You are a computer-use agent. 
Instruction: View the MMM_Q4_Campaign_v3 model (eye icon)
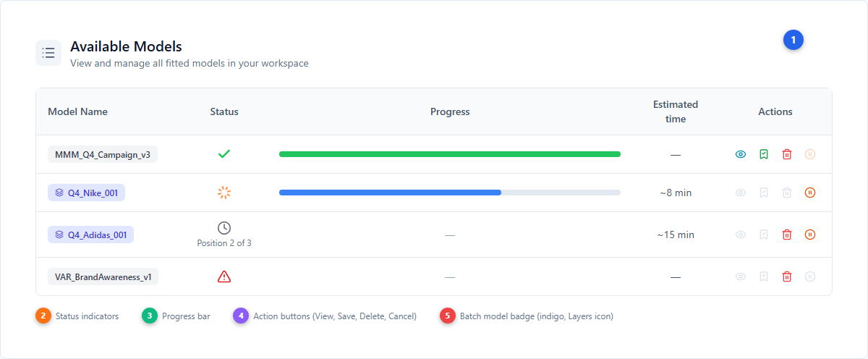point(741,154)
